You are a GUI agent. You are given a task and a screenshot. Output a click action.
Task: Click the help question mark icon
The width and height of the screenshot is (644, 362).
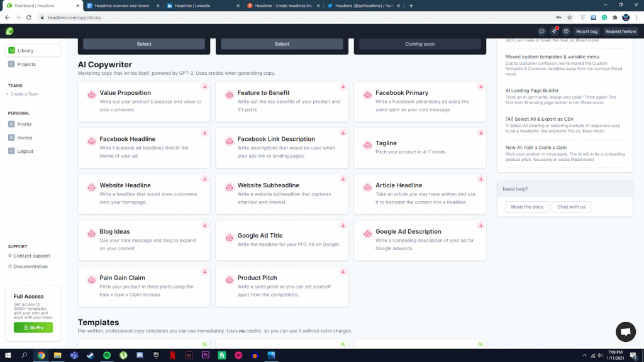coord(566,31)
